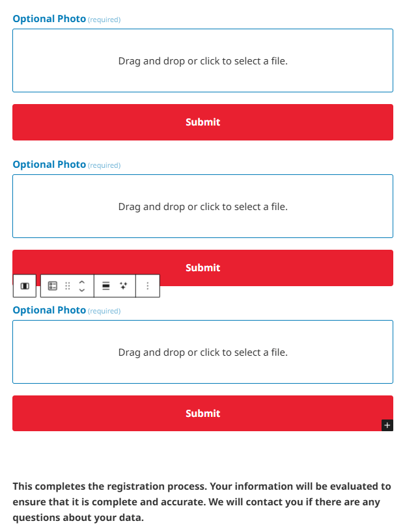Click the first file drag-and-drop area

pos(202,60)
